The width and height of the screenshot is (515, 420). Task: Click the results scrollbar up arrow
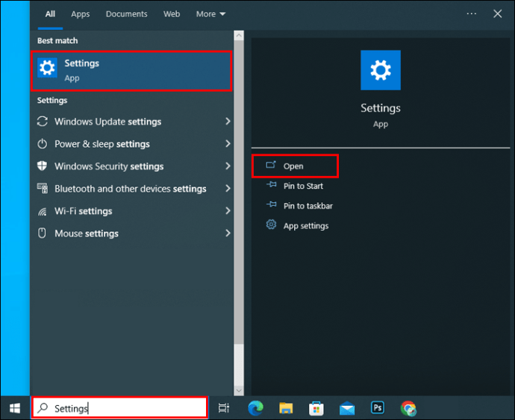click(x=239, y=36)
